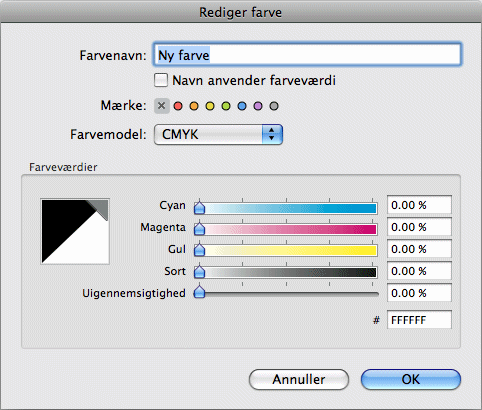
Task: Select the green mark dot
Action: [x=226, y=106]
